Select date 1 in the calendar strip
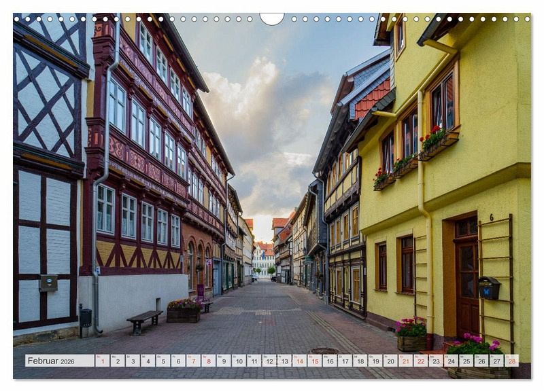This screenshot has height=392, width=544. [x=103, y=361]
